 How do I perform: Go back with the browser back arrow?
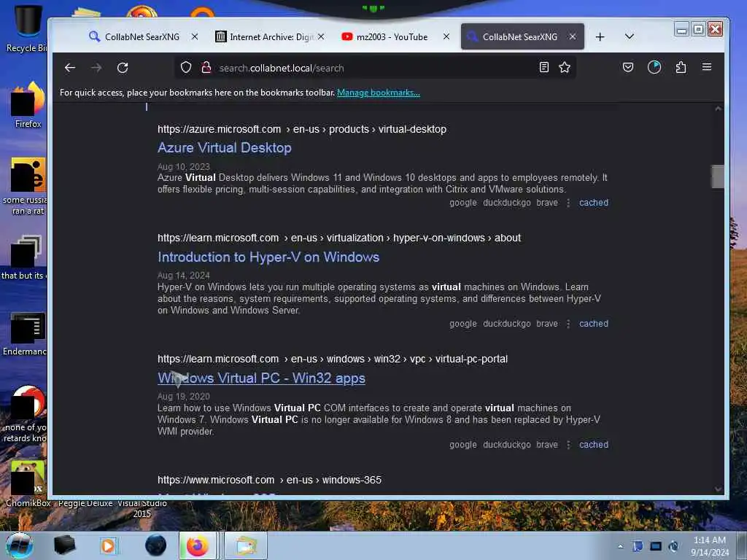point(70,68)
